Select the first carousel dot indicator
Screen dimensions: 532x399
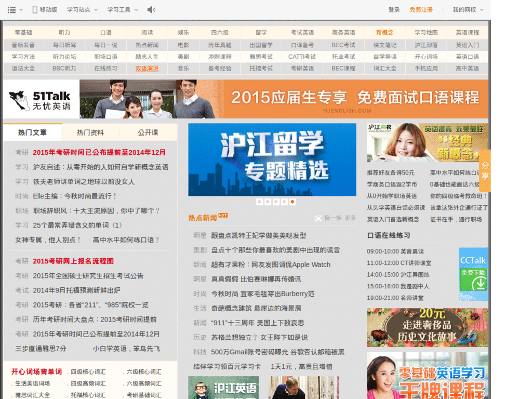pos(260,202)
